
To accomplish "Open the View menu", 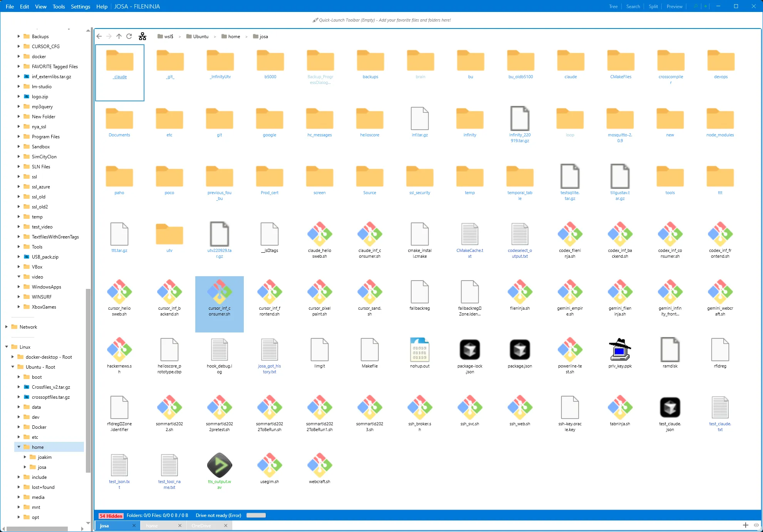I will [x=40, y=6].
